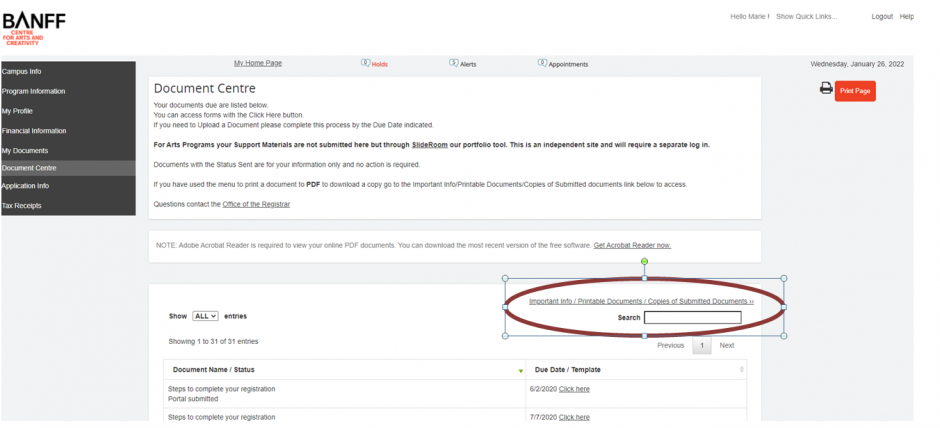Sort by Due Date / Template arrows
Viewport: 940px width, 428px height.
pyautogui.click(x=742, y=370)
